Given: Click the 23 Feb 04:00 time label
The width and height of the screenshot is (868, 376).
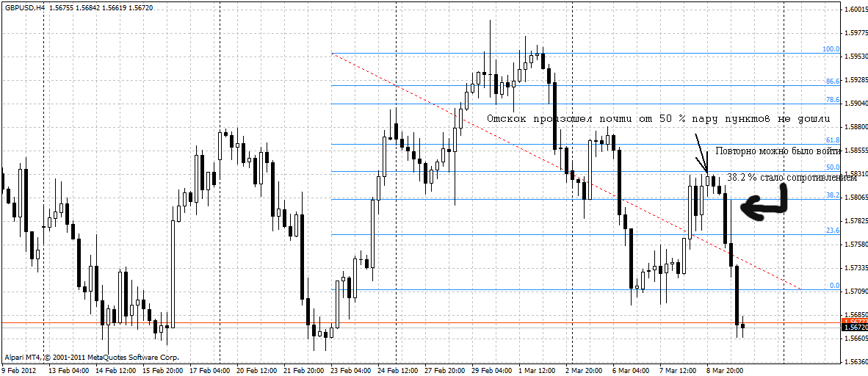Looking at the screenshot, I should click(351, 370).
